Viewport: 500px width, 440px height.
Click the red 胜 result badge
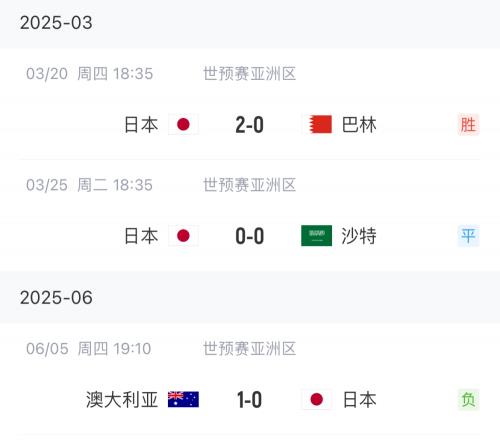[468, 124]
